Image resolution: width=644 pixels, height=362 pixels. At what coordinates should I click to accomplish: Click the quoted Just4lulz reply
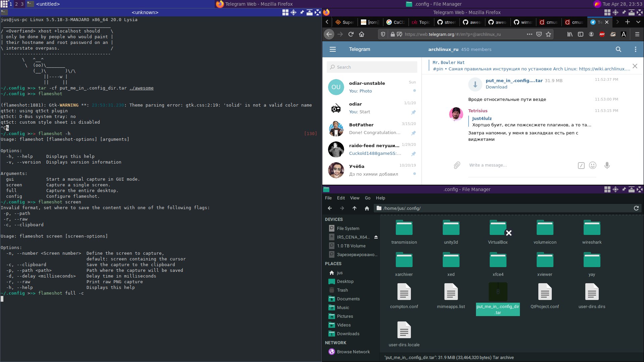tap(530, 122)
